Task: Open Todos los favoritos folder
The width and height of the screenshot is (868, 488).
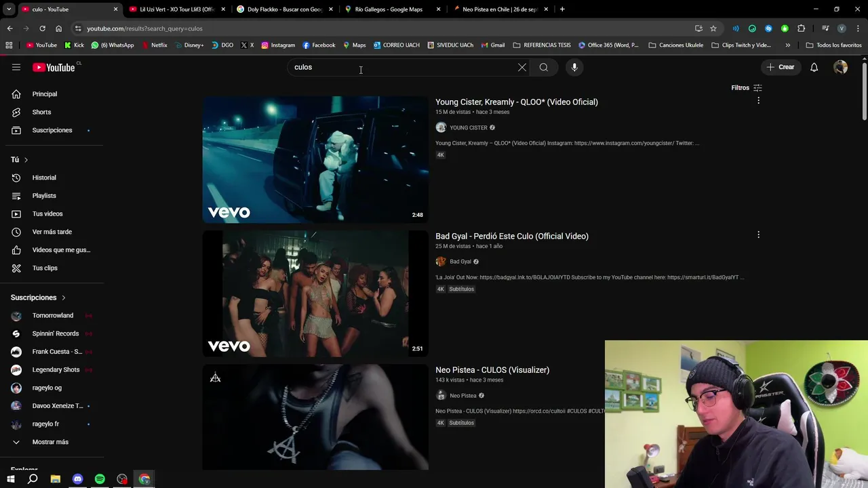Action: click(833, 45)
